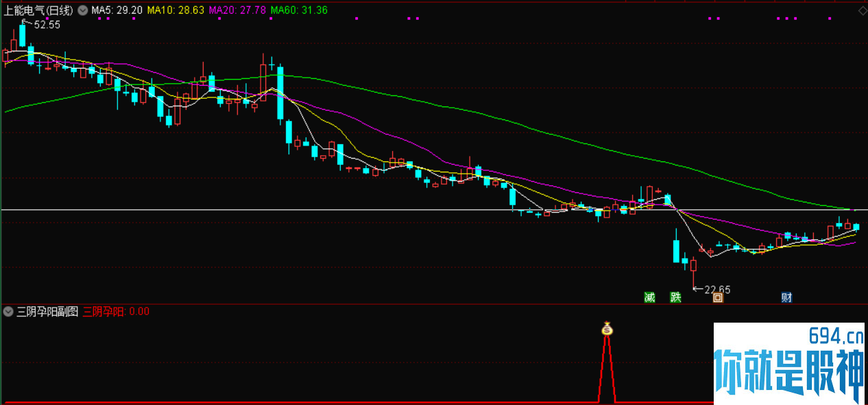This screenshot has width=868, height=405.
Task: Click the money bag signal icon on sub-chart
Action: [607, 328]
